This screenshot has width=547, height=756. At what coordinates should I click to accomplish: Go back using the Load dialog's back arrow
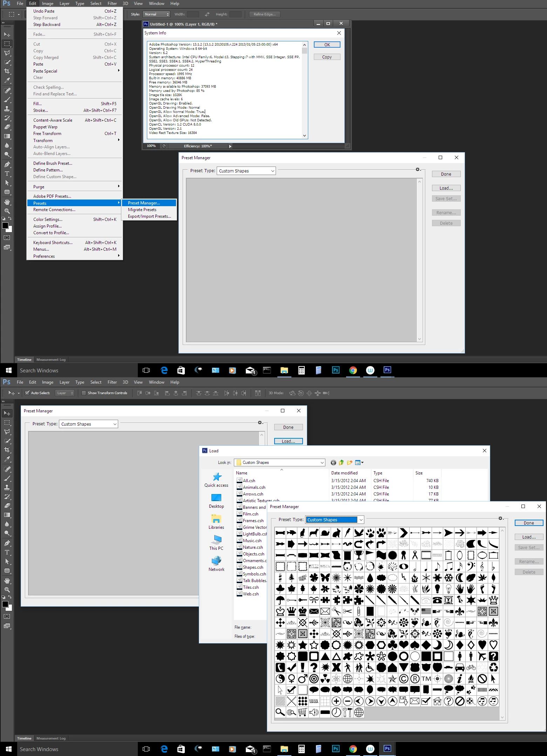[333, 463]
